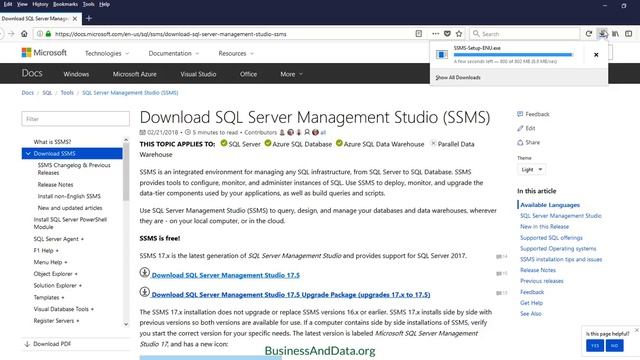The image size is (640, 360).
Task: Expand SQL Server Agent in sidebar
Action: click(58, 239)
